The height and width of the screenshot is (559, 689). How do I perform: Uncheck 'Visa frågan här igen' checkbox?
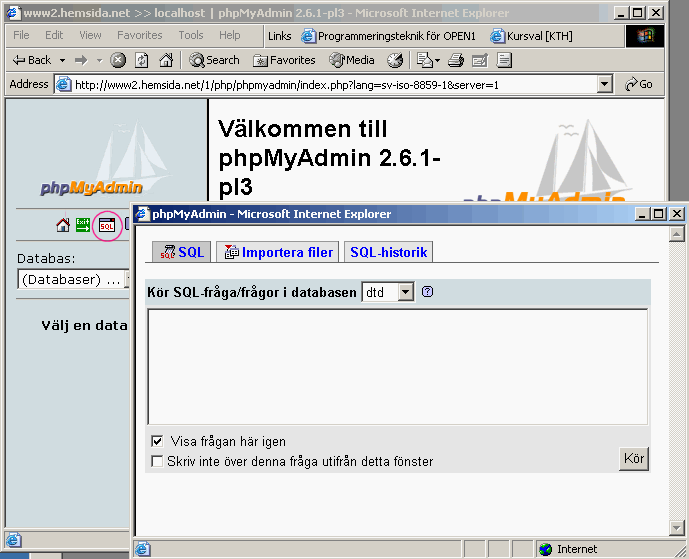157,441
